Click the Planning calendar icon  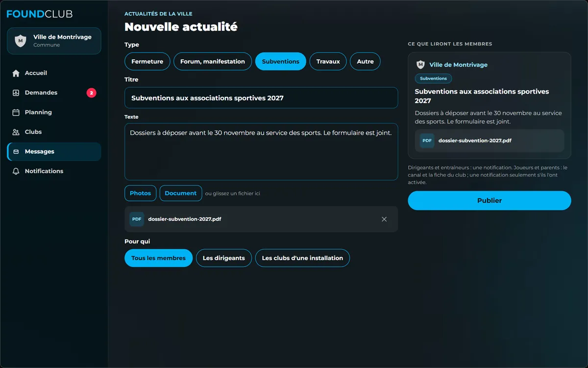pos(16,112)
